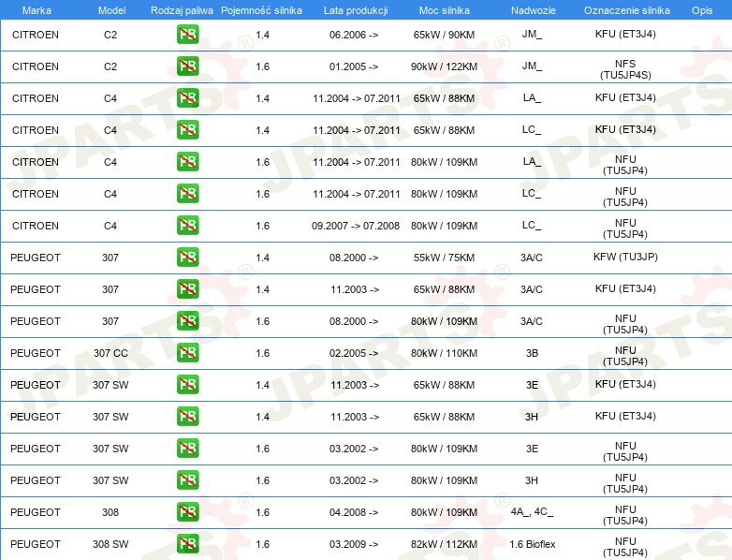Select the 1.6 capacity cell in the 09.2007 row
The height and width of the screenshot is (560, 732).
pyautogui.click(x=263, y=226)
